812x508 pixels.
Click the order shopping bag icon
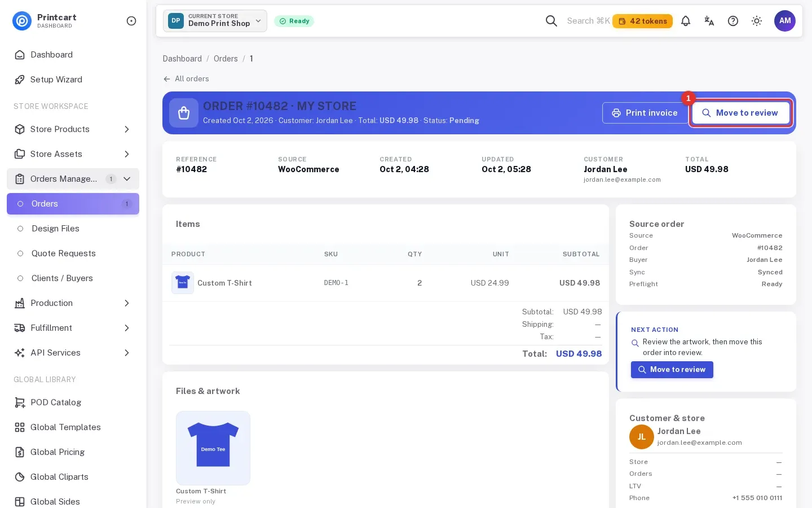coord(184,113)
